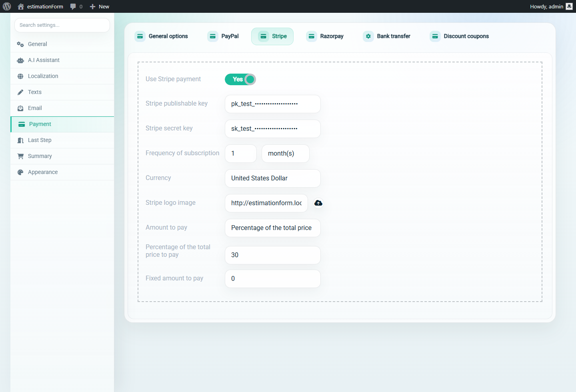The height and width of the screenshot is (392, 576).
Task: Click the Email envelope icon
Action: pyautogui.click(x=20, y=108)
